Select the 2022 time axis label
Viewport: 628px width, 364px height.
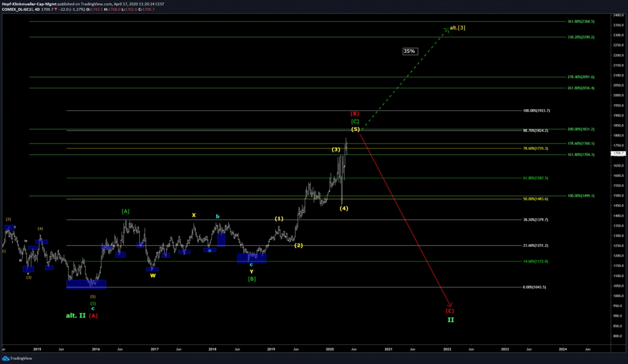point(447,349)
